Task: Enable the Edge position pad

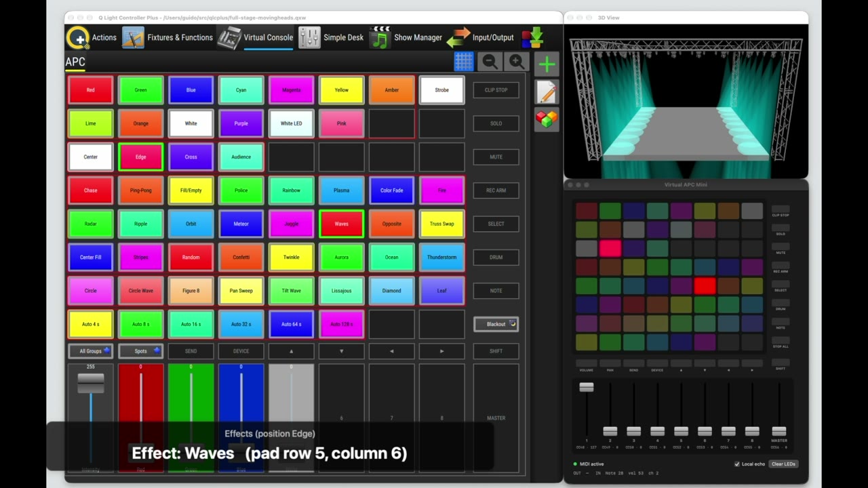Action: (x=141, y=157)
